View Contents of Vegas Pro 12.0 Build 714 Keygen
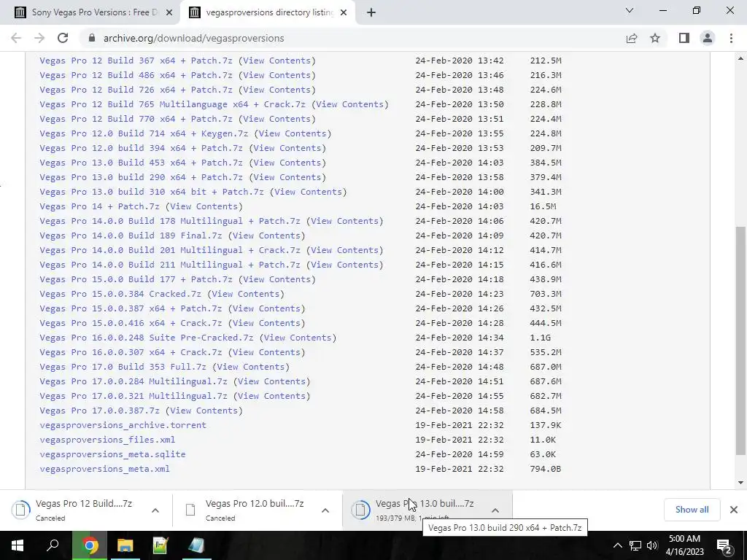The height and width of the screenshot is (560, 747). 293,133
